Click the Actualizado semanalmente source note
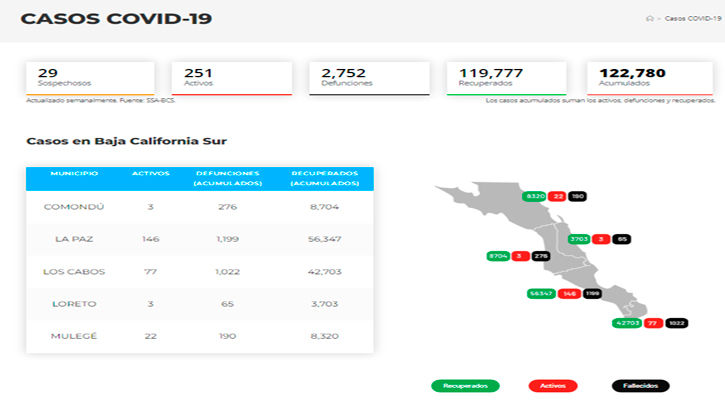This screenshot has width=725, height=400. [101, 100]
